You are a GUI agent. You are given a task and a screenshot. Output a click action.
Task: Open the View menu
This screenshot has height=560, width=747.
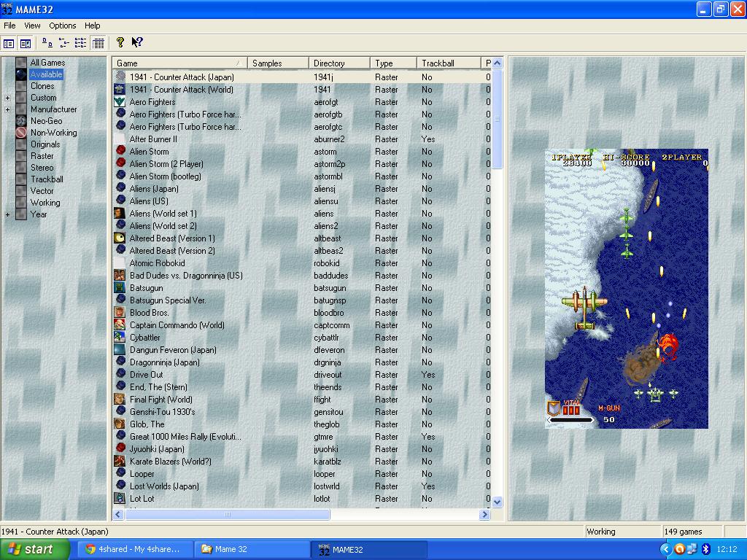pyautogui.click(x=32, y=26)
